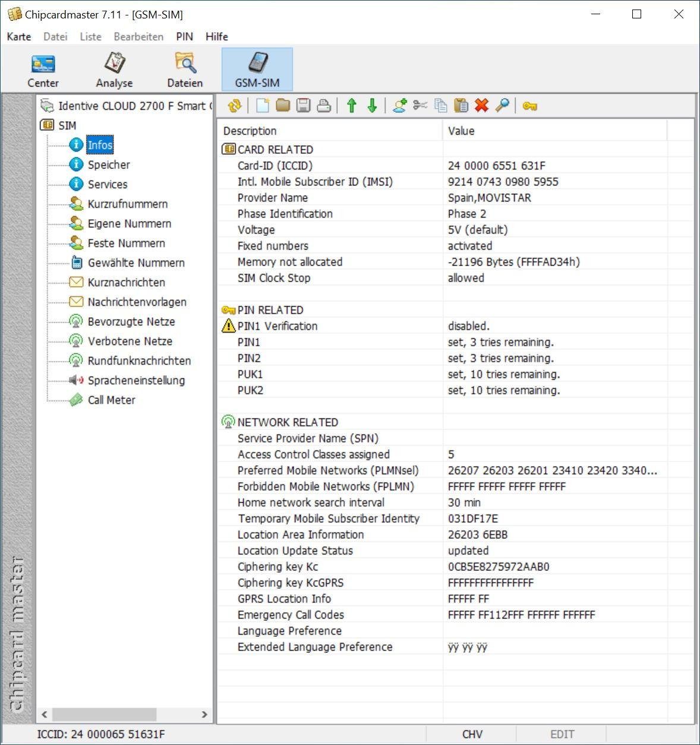Click the printer icon in the toolbar
This screenshot has height=745, width=700.
point(324,106)
